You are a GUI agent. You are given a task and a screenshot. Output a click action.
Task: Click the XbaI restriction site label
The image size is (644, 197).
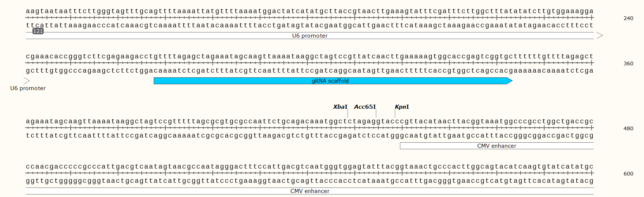point(340,107)
